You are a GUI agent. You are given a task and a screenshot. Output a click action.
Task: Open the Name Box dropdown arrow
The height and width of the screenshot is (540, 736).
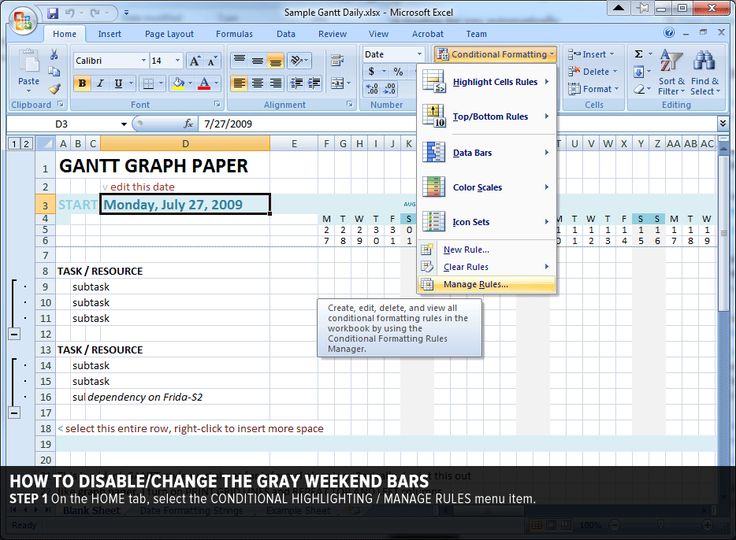tap(124, 124)
